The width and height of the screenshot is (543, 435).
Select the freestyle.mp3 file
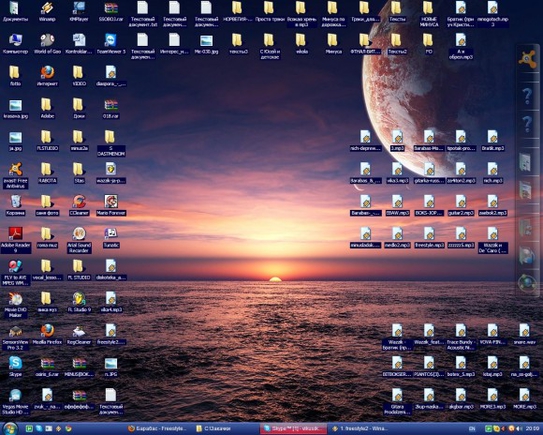point(429,238)
